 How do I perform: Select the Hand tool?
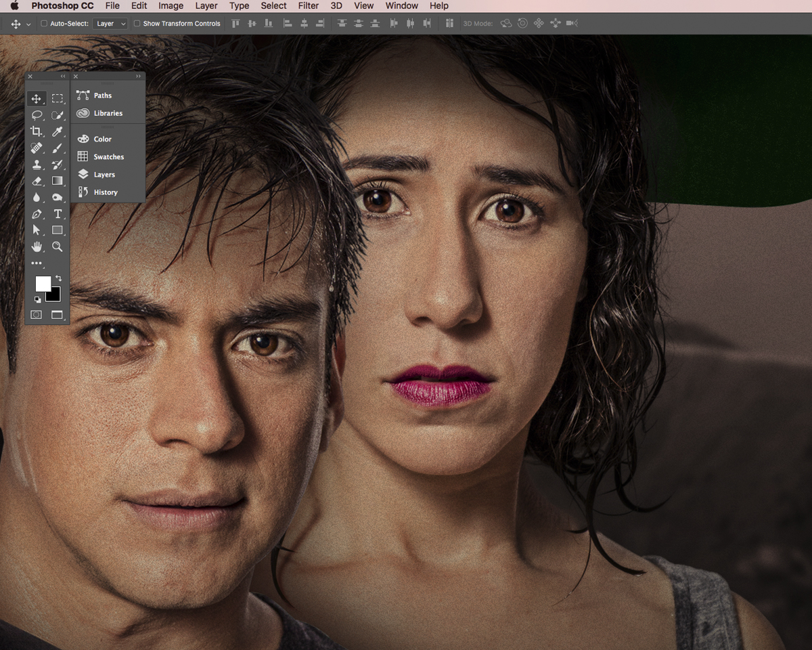point(37,246)
